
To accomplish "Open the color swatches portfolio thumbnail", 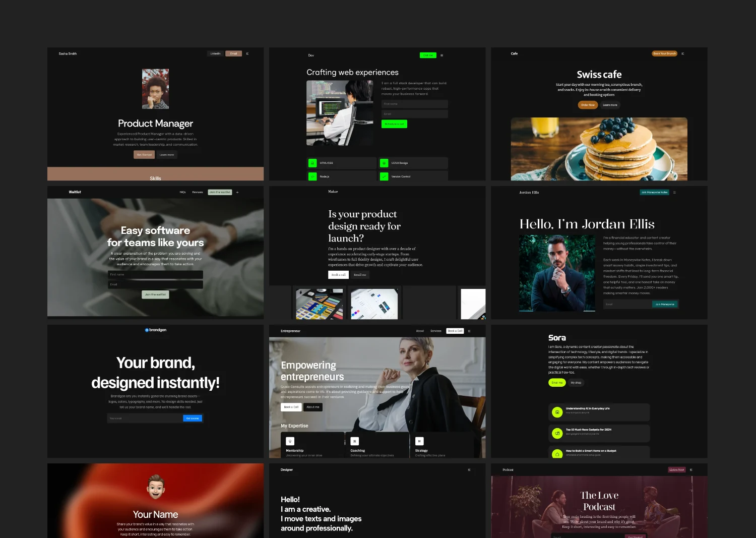I will point(319,304).
